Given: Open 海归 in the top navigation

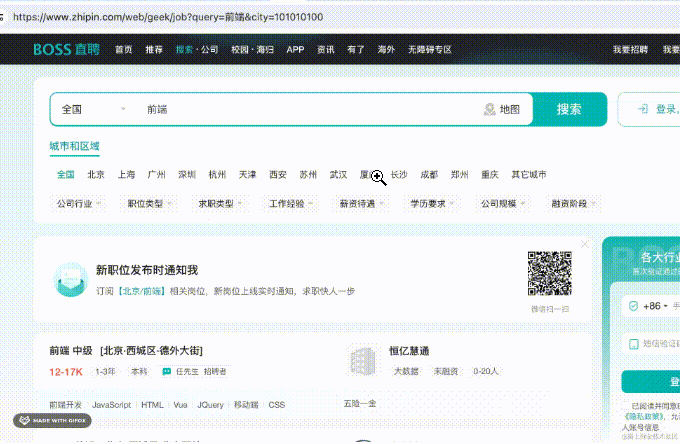Looking at the screenshot, I should pyautogui.click(x=265, y=49).
